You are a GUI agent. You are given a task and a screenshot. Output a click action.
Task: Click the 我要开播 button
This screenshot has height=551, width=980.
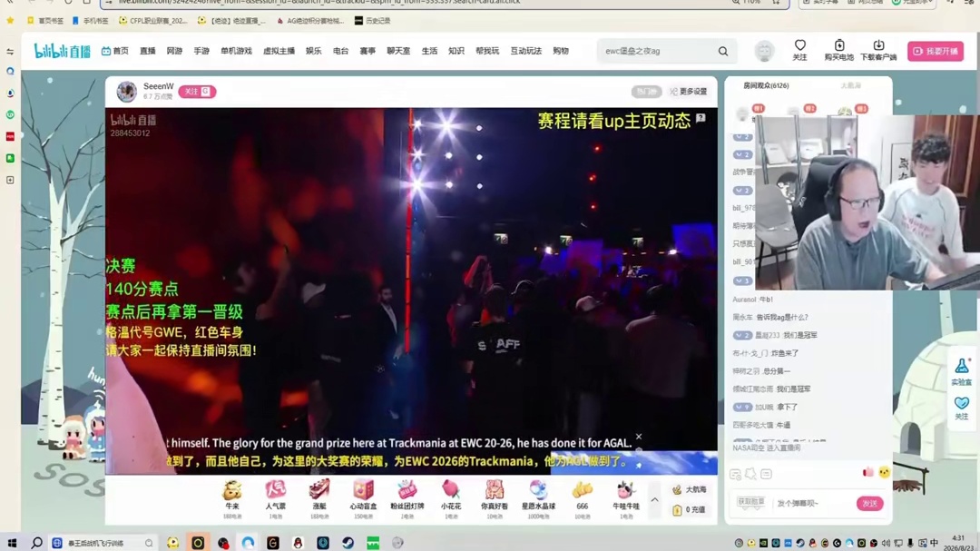pos(936,51)
